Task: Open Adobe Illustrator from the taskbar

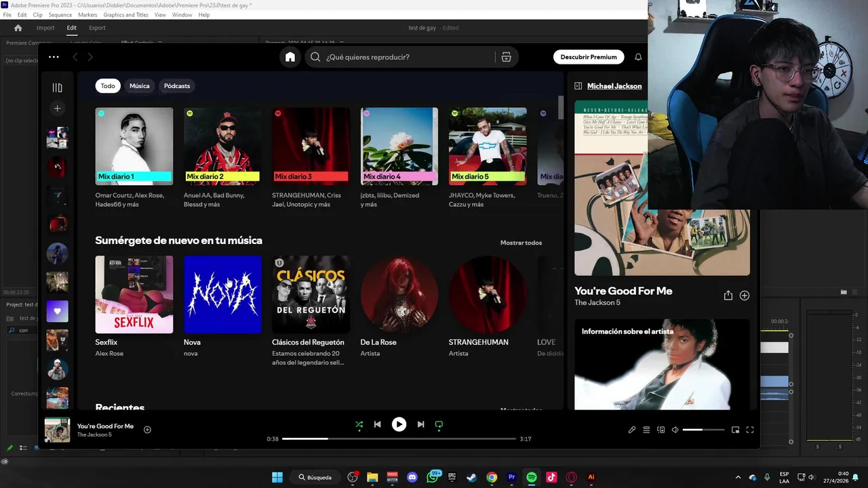Action: (x=591, y=477)
